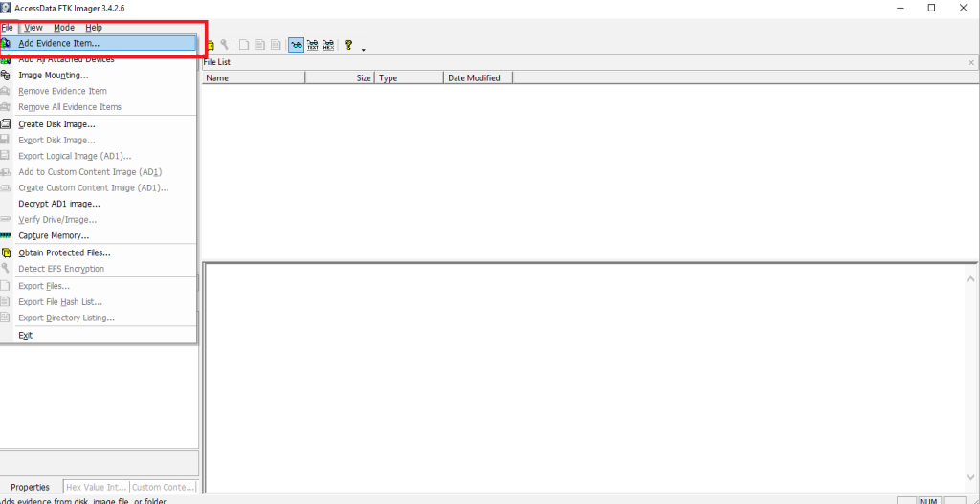
Task: Select Image Mounting menu entry
Action: (99, 75)
